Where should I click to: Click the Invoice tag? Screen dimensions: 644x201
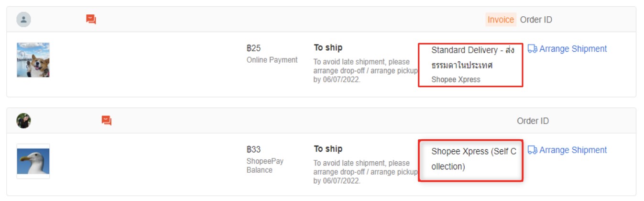(x=501, y=20)
